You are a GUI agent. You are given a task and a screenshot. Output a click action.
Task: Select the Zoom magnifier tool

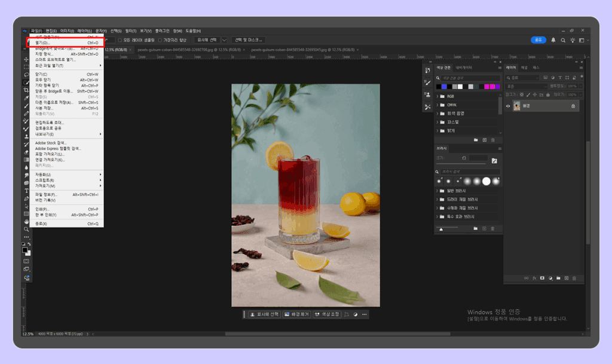pyautogui.click(x=26, y=230)
